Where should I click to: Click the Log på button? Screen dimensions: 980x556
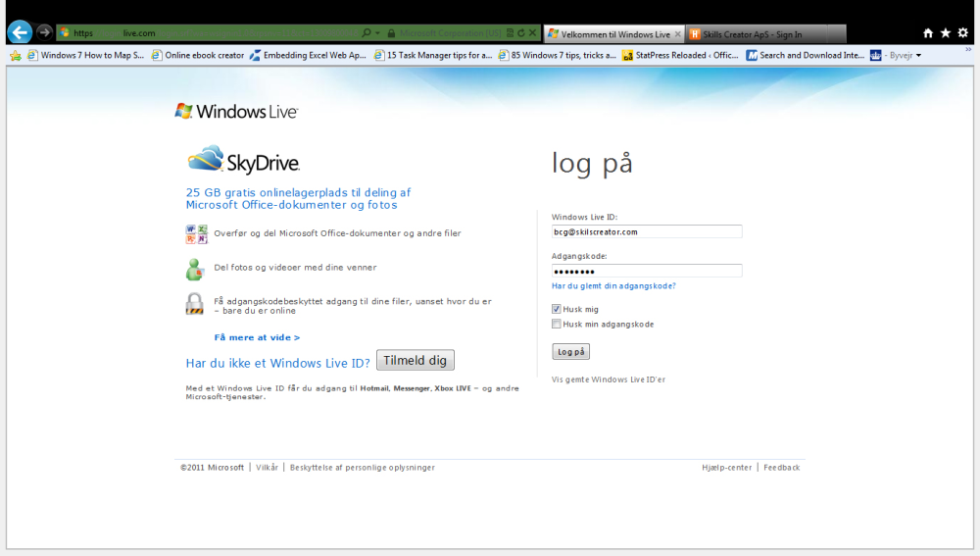tap(570, 351)
